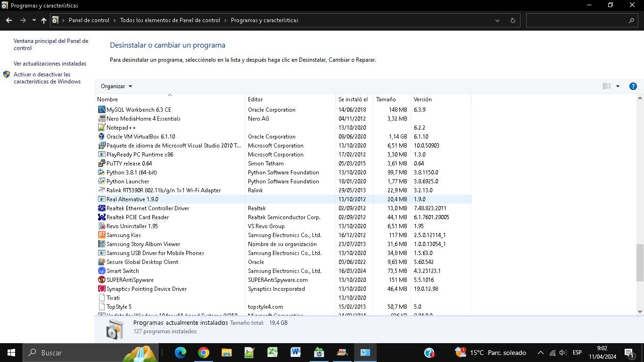Image resolution: width=644 pixels, height=362 pixels.
Task: Sort the list by Editor column
Action: click(290, 99)
